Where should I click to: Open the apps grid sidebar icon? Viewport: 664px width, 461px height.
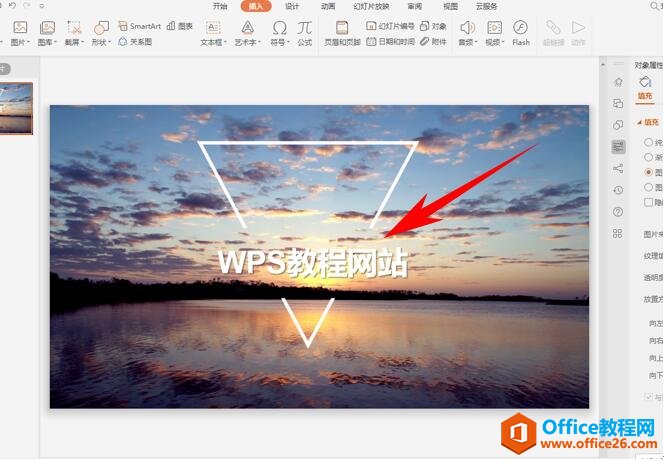(x=618, y=233)
